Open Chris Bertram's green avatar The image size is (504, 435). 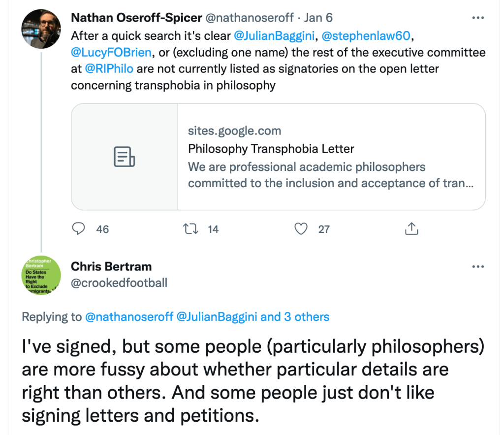click(x=41, y=276)
